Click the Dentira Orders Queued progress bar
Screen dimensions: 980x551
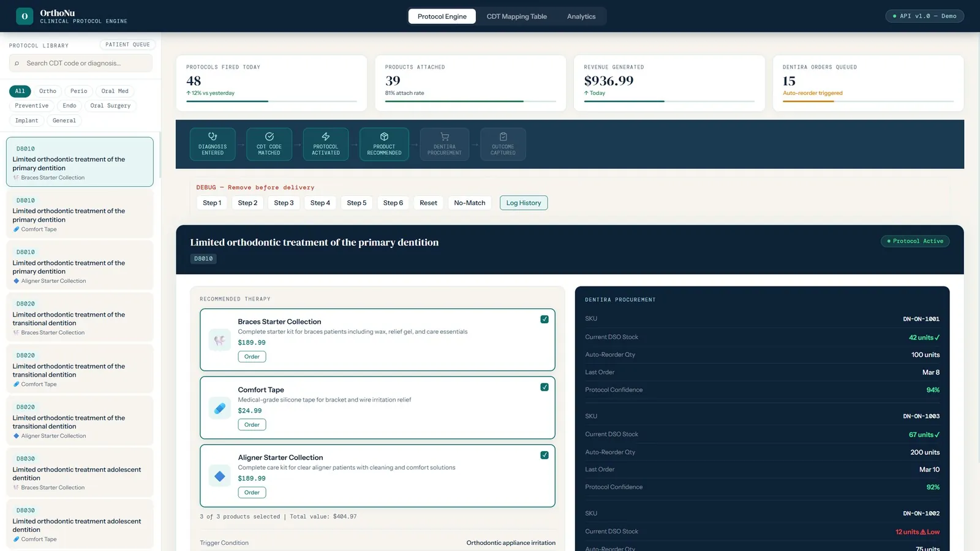pos(868,101)
